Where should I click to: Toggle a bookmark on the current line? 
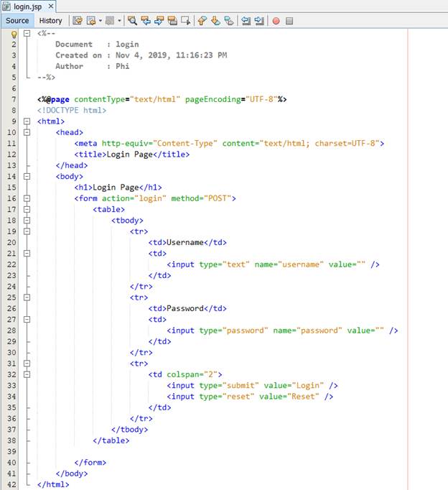click(229, 21)
